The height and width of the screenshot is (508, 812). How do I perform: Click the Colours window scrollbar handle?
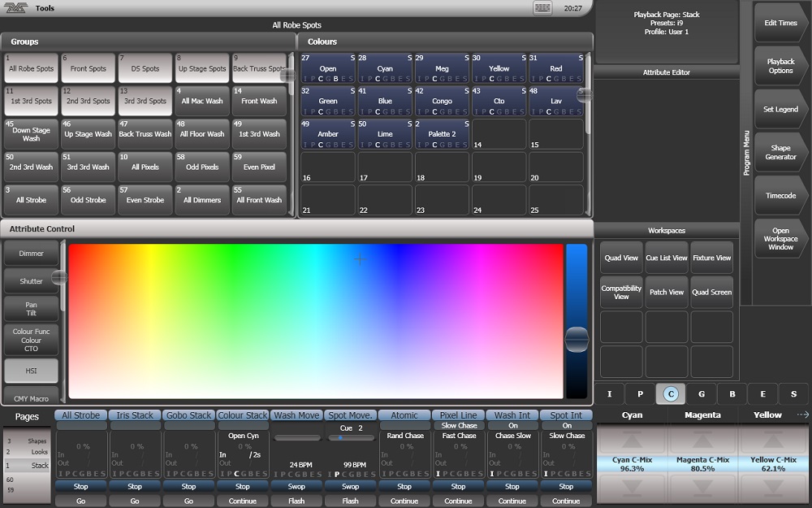tap(584, 95)
